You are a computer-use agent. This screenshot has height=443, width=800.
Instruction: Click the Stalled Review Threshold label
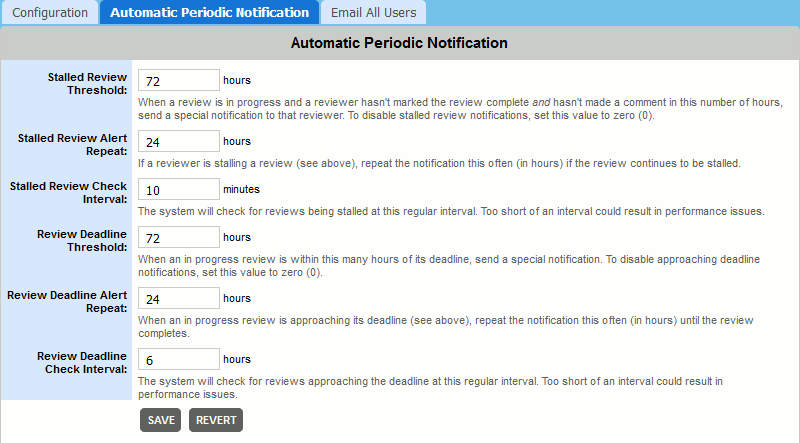click(87, 83)
